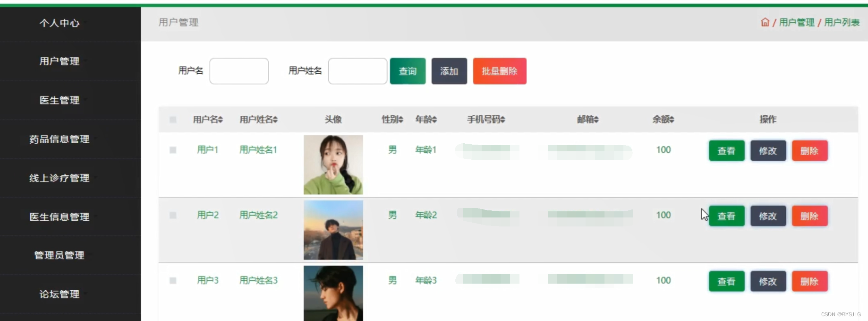Click the 年龄2 cell
Screen dimensions: 868x321
point(426,215)
